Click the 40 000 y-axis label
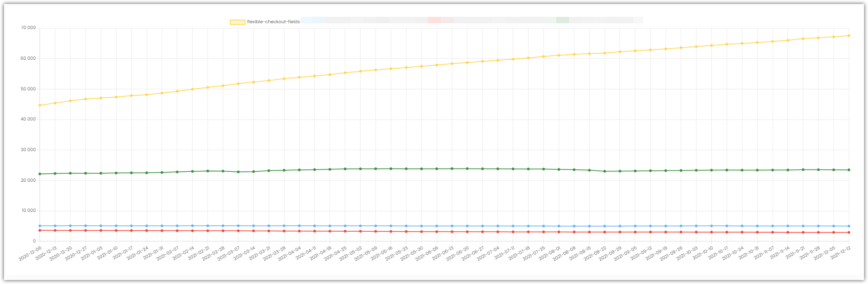The height and width of the screenshot is (284, 868). click(x=28, y=119)
